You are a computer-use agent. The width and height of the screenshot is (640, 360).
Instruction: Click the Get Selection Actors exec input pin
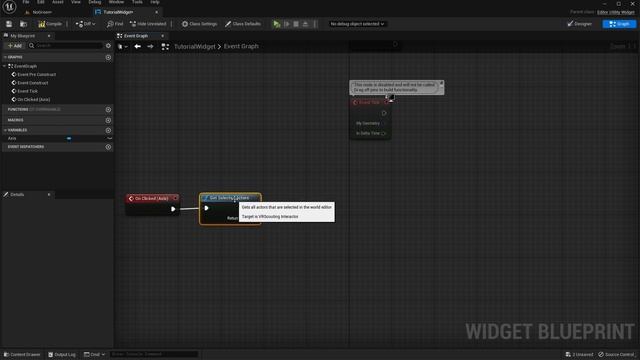tap(206, 208)
